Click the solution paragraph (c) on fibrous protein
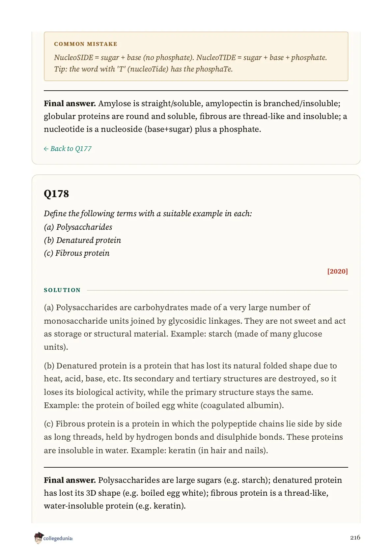 [x=193, y=437]
